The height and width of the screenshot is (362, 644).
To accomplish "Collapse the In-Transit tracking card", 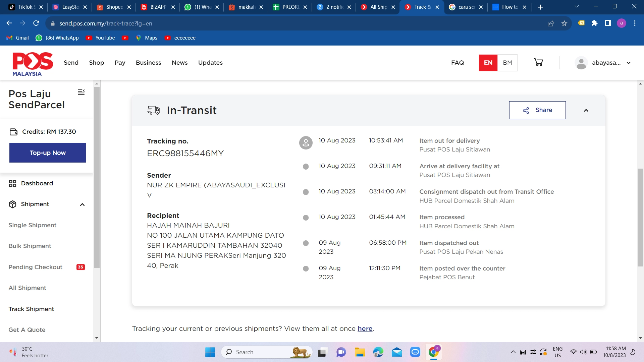I will click(x=586, y=110).
